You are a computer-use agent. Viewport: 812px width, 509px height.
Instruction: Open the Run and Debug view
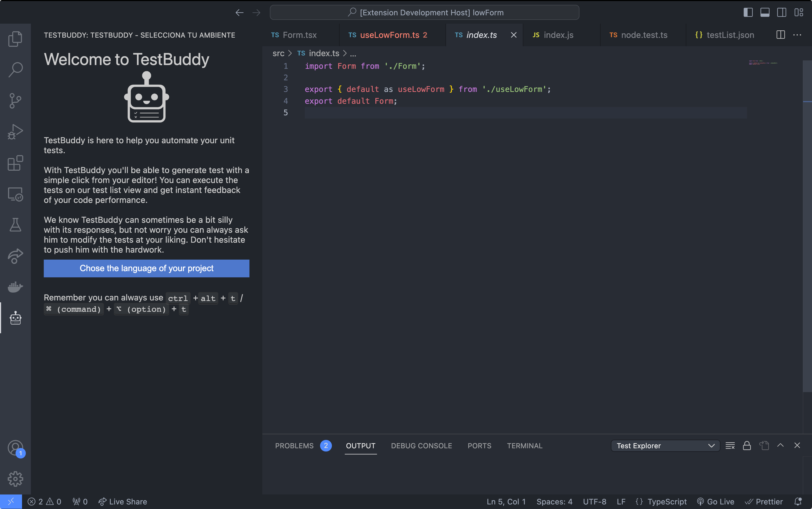point(15,132)
